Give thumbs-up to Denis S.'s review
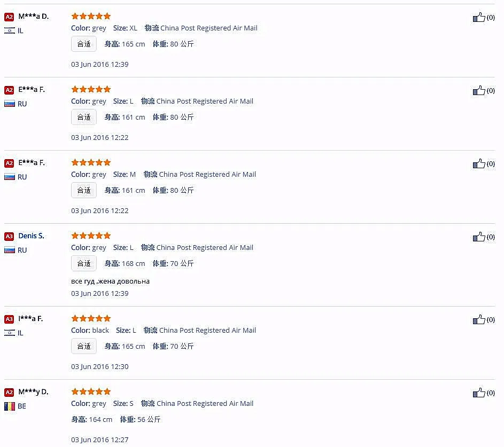Image resolution: width=504 pixels, height=447 pixels. (x=478, y=237)
